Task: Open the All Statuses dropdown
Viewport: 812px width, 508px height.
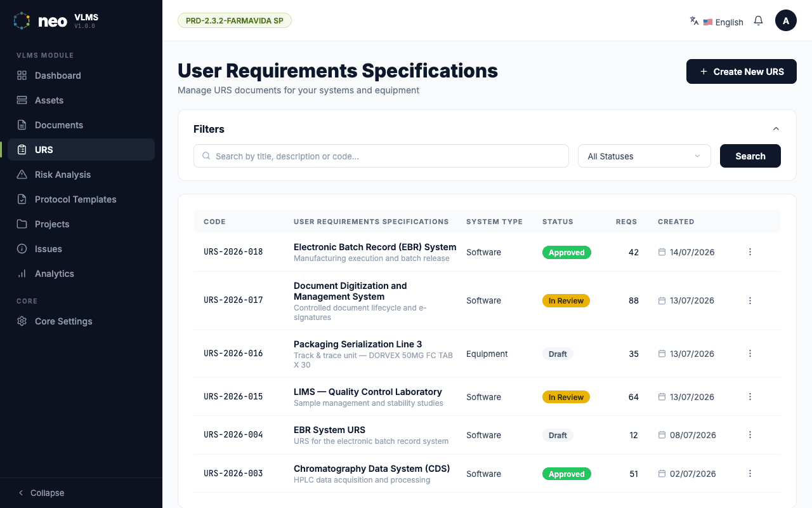Action: (x=645, y=156)
